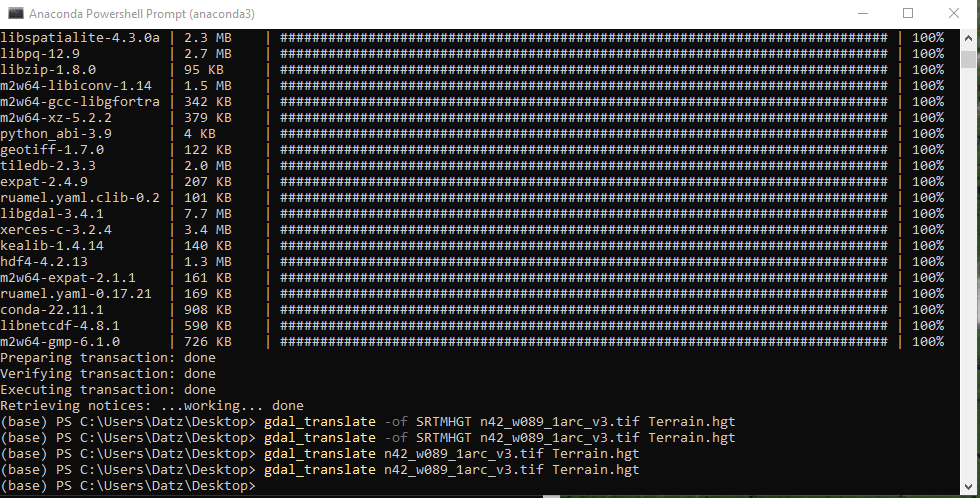
Task: Click the last executed gdal_translate command
Action: [451, 470]
